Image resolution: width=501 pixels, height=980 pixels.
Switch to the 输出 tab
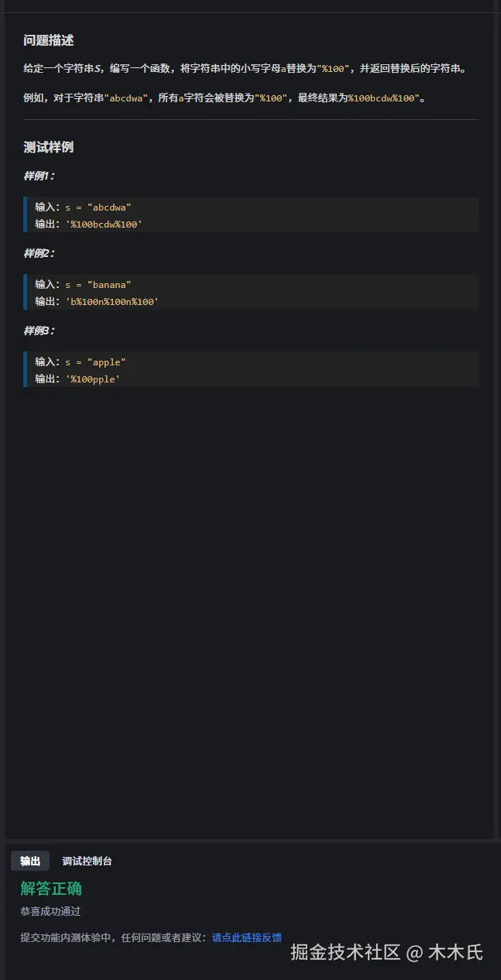(30, 861)
